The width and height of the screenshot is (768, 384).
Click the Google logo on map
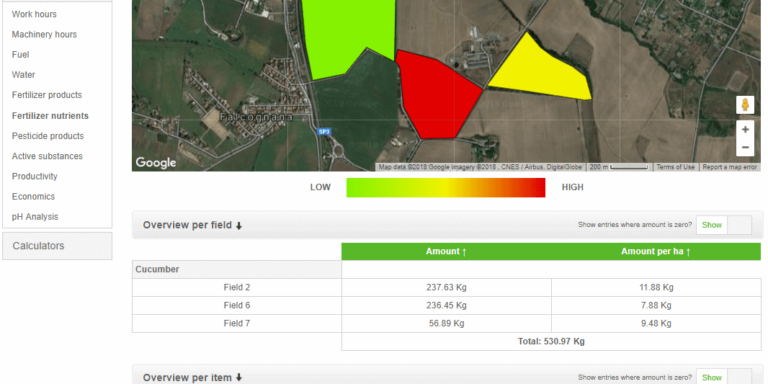(x=156, y=163)
